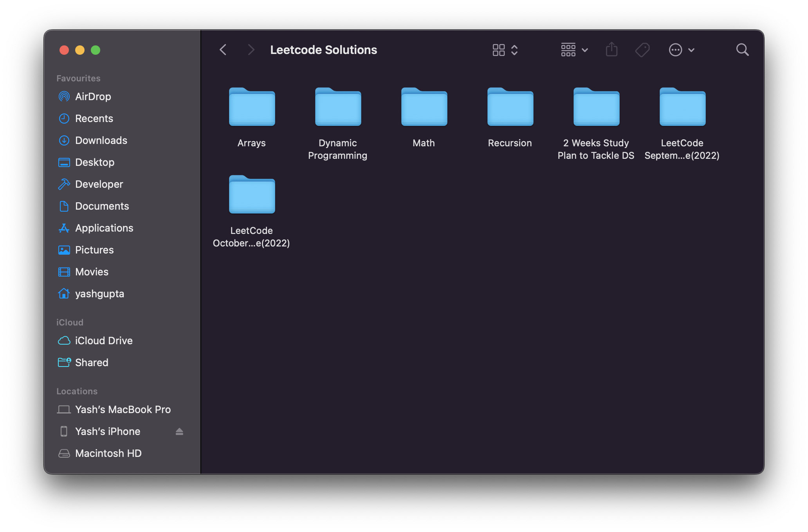Click the Edit Tags toolbar icon
Viewport: 808px width, 532px height.
point(642,50)
